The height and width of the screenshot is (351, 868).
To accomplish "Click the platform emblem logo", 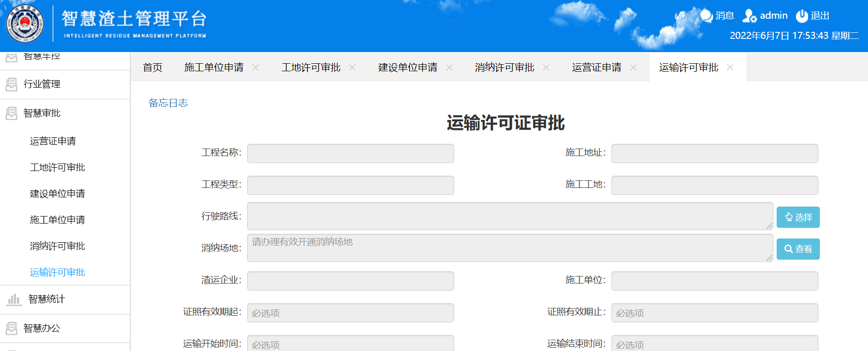I will (x=25, y=23).
